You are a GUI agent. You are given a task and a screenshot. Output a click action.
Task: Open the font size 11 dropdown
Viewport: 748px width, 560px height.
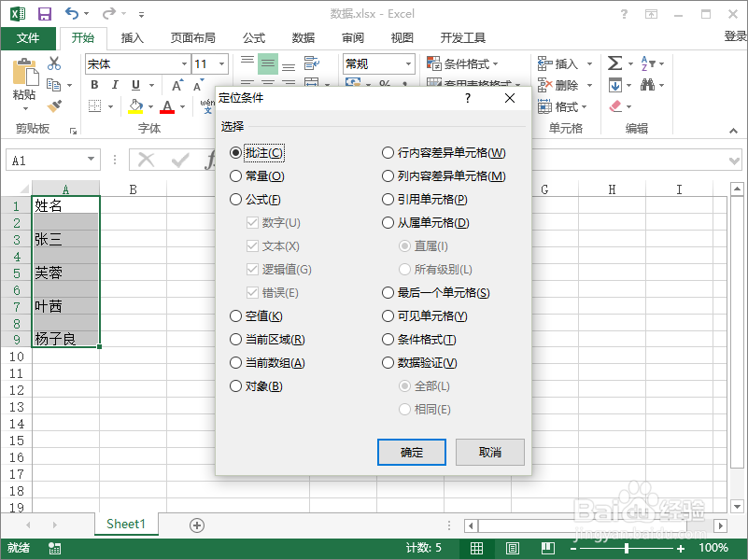tap(220, 63)
